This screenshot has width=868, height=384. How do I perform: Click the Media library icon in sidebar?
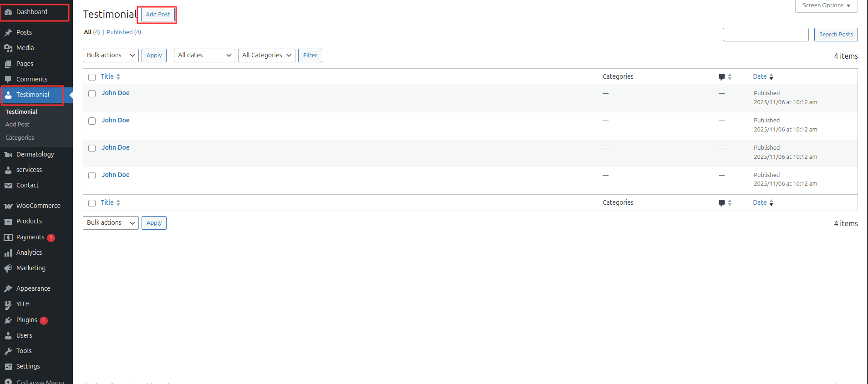point(8,48)
